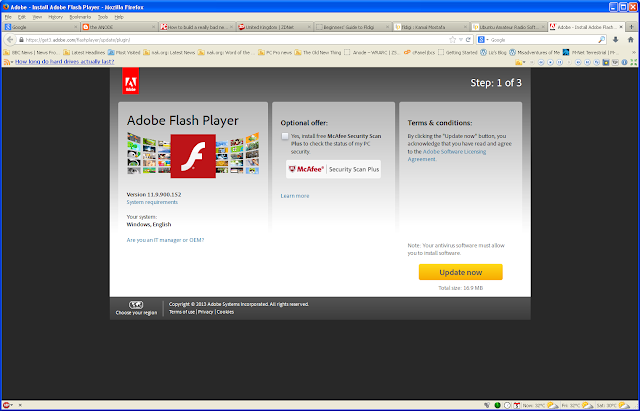Switch to 'the ANODE' tab
The width and height of the screenshot is (640, 411).
tap(119, 27)
